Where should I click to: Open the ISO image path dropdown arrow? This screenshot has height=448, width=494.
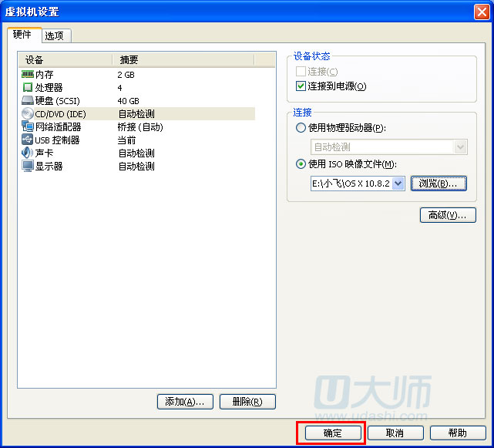click(x=398, y=184)
